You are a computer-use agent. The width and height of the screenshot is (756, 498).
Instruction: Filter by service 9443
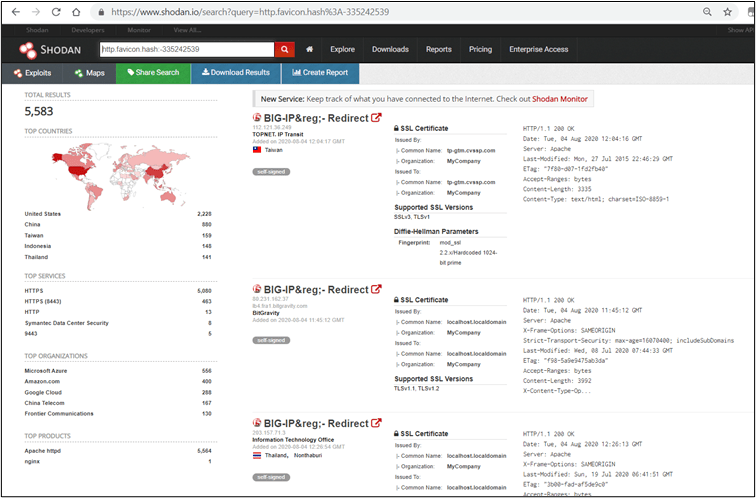(x=31, y=334)
